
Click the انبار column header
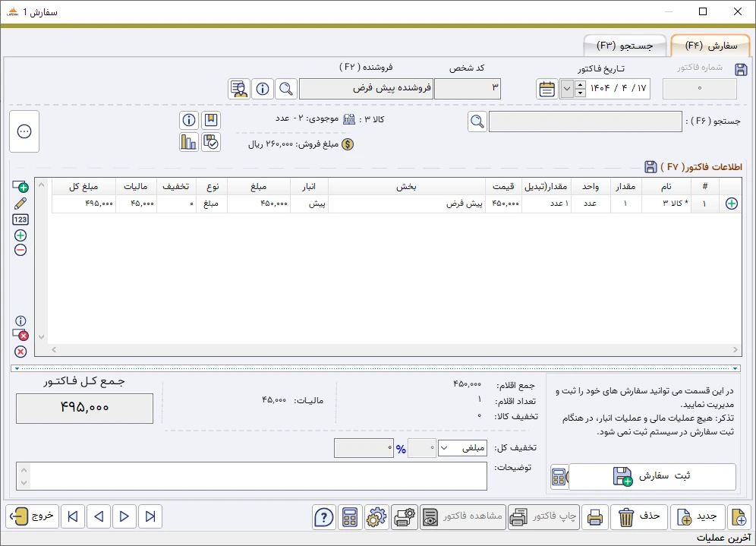pyautogui.click(x=309, y=187)
